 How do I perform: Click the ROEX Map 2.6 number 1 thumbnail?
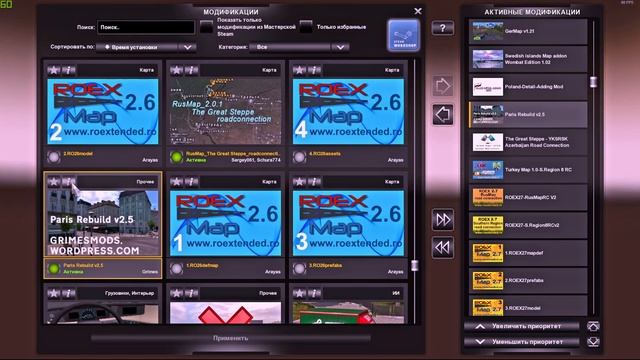(x=226, y=223)
